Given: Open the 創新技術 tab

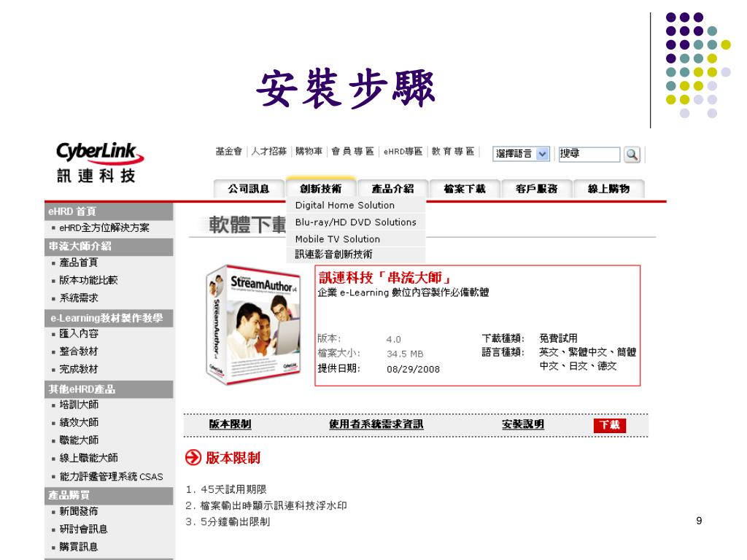Looking at the screenshot, I should click(321, 188).
